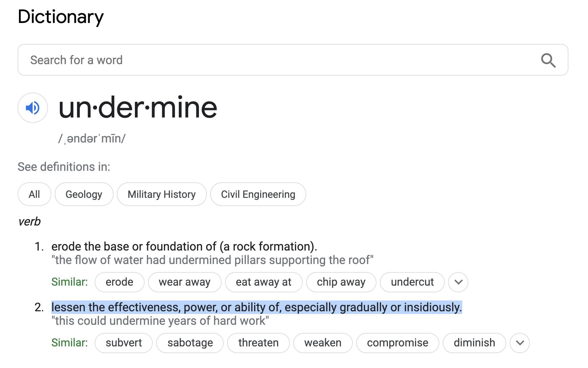Type in the Search for a word field
Image resolution: width=588 pixels, height=368 pixels.
(x=270, y=60)
